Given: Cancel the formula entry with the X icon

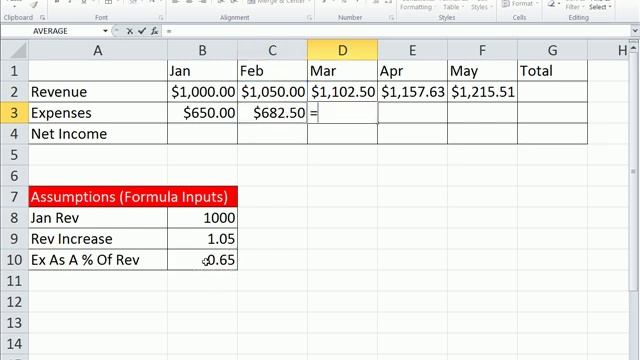Looking at the screenshot, I should point(129,31).
